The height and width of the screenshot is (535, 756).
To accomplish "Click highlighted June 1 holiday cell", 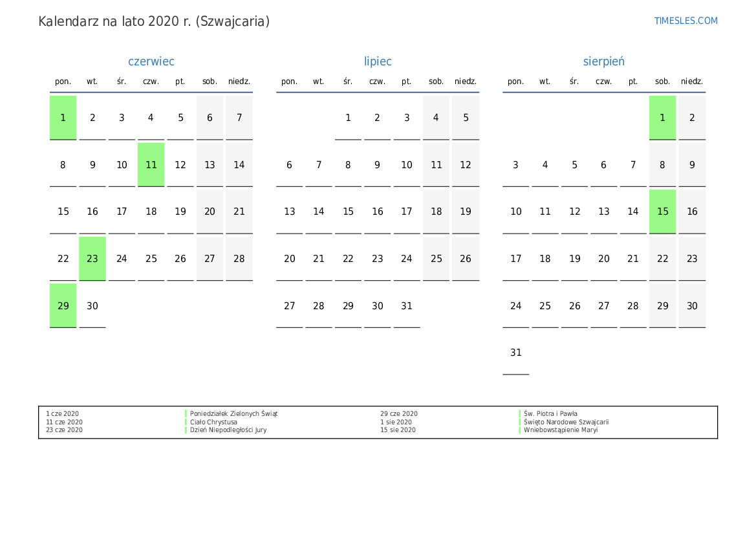I will click(63, 118).
